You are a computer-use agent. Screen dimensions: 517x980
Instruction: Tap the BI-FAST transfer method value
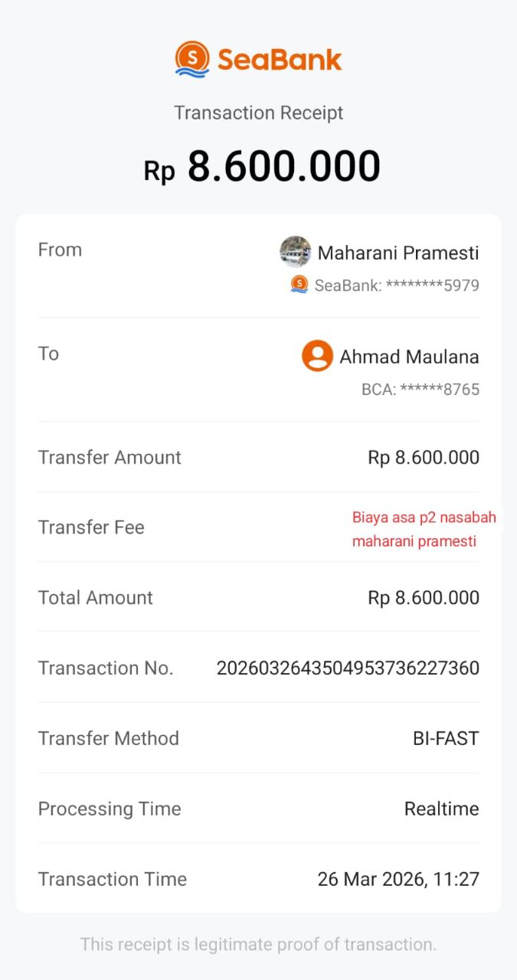click(x=446, y=739)
